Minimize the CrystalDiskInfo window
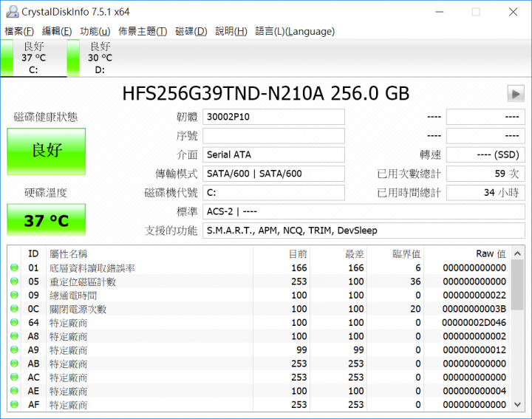 [440, 13]
